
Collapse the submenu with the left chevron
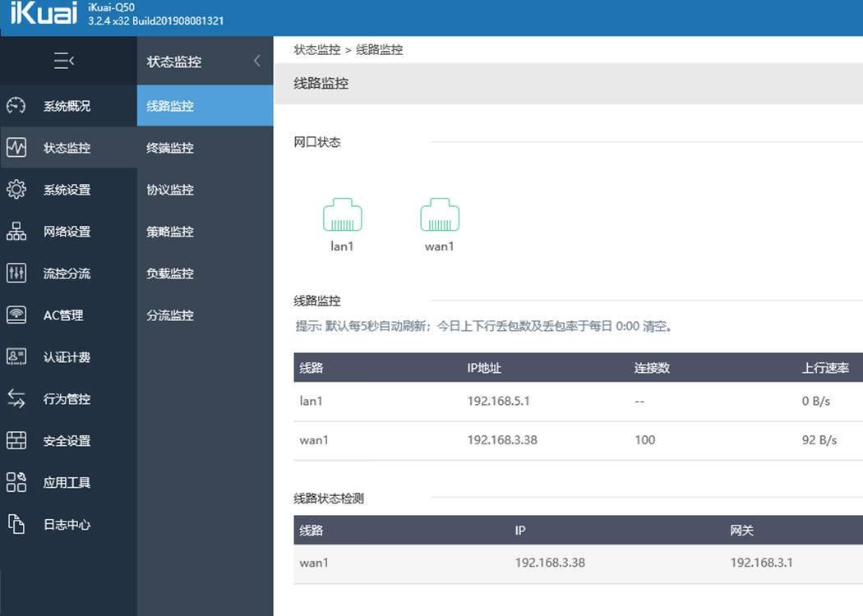point(256,60)
